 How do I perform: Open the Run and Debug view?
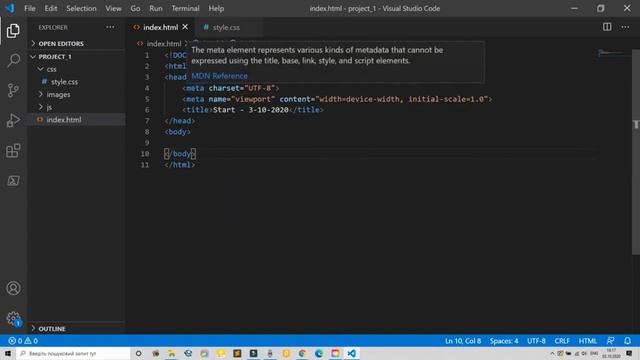pyautogui.click(x=13, y=120)
